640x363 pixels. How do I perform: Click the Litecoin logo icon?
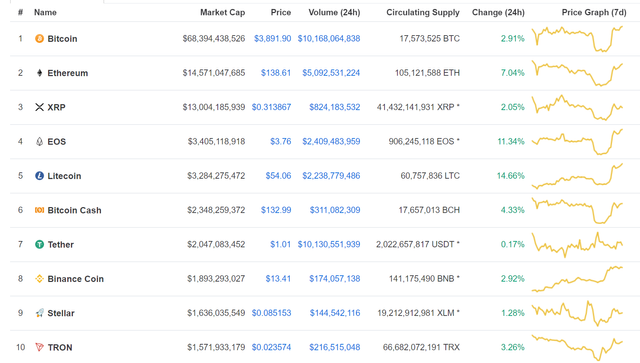pos(39,176)
